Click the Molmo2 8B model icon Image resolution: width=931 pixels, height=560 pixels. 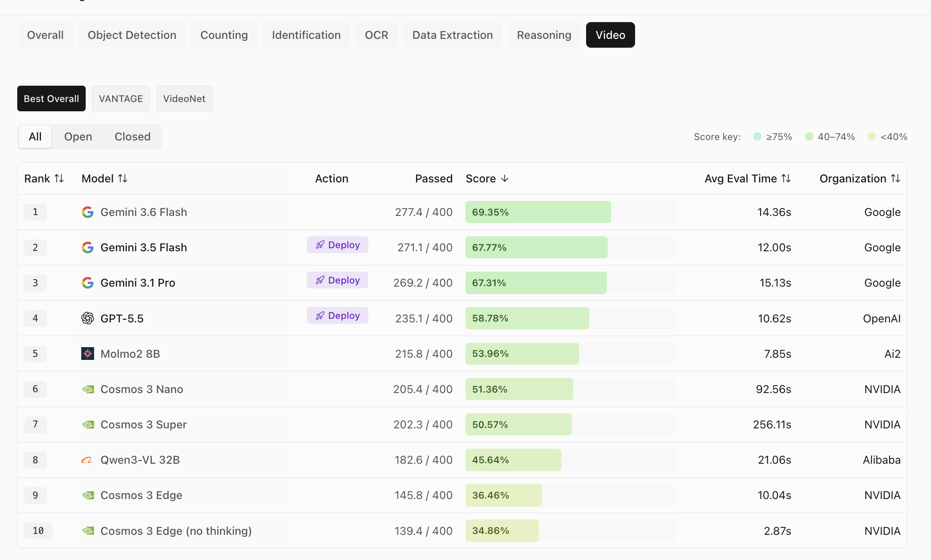87,353
